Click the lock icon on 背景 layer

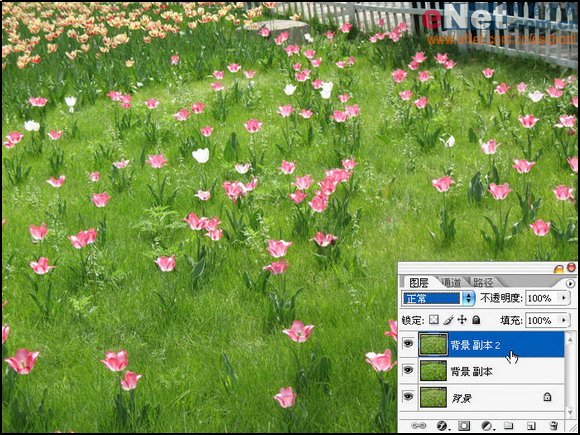(547, 397)
